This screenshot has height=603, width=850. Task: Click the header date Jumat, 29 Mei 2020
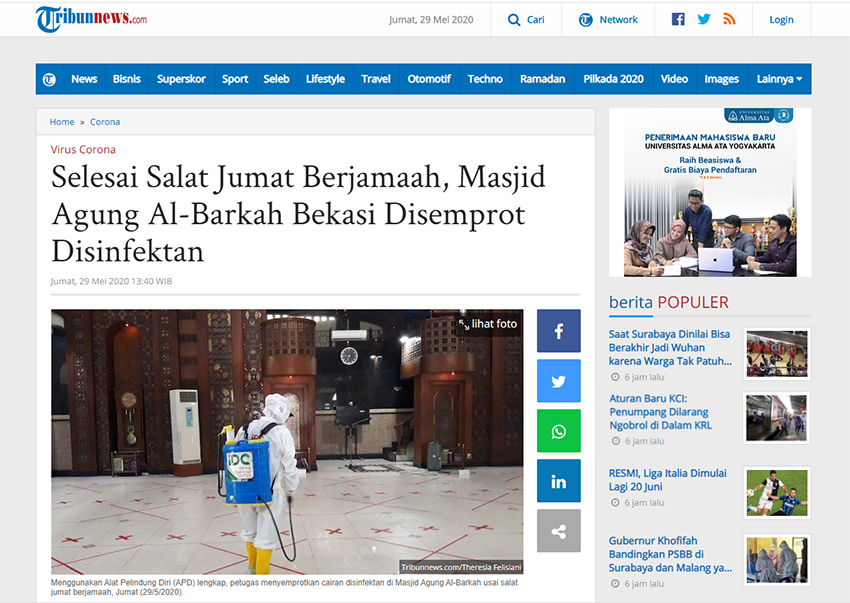pyautogui.click(x=431, y=20)
